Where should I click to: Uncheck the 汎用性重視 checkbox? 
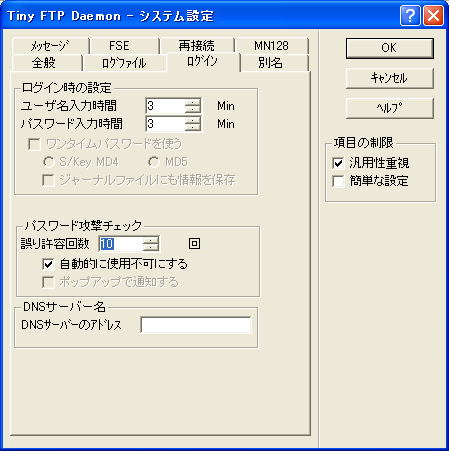coord(338,163)
